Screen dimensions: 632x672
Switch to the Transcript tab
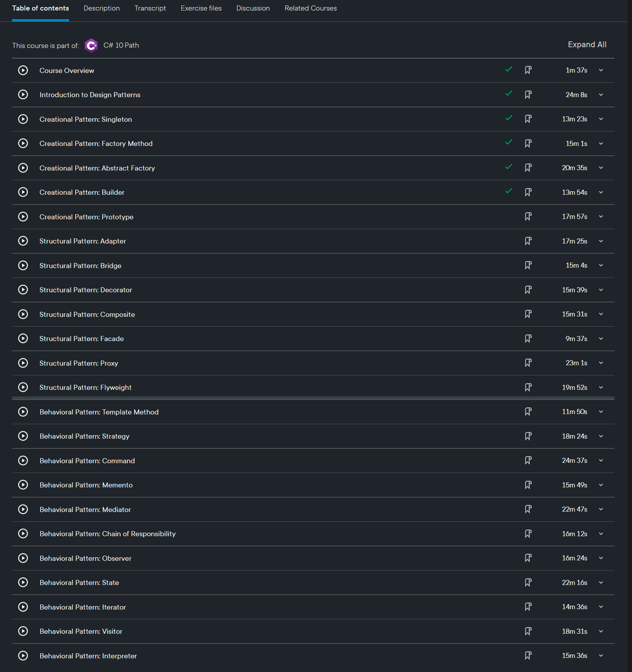coord(150,8)
